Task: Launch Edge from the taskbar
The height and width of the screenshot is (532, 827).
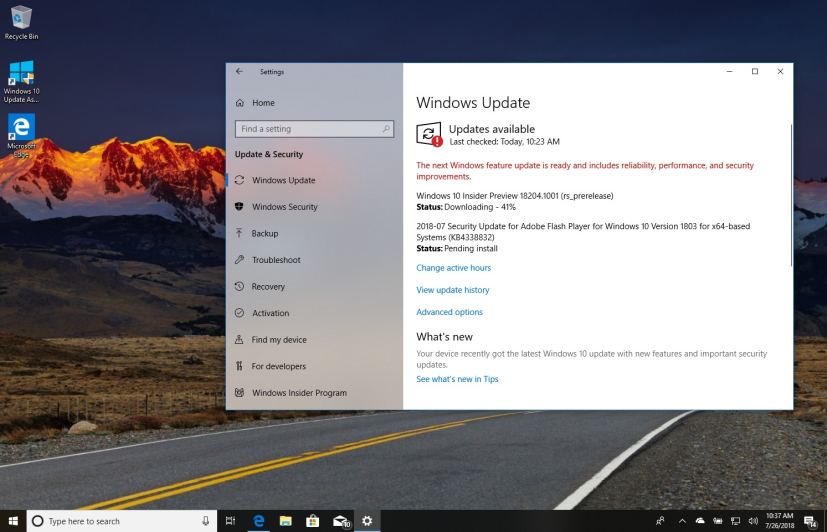Action: [x=258, y=521]
